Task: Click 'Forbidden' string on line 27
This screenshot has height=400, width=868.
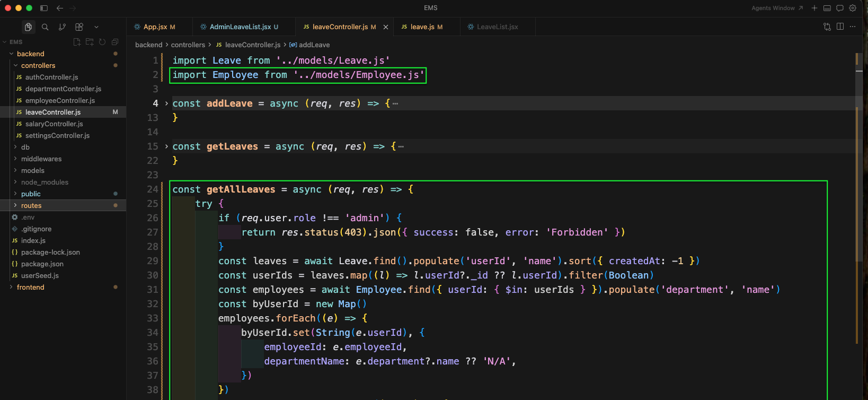Action: click(577, 232)
